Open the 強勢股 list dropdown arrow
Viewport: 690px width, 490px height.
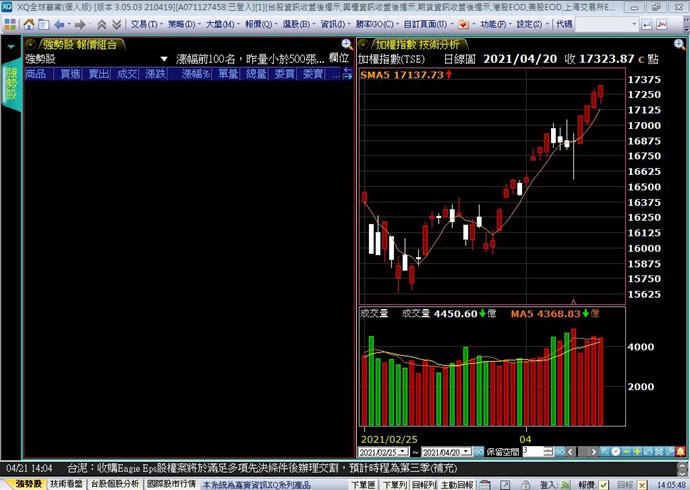pos(164,59)
